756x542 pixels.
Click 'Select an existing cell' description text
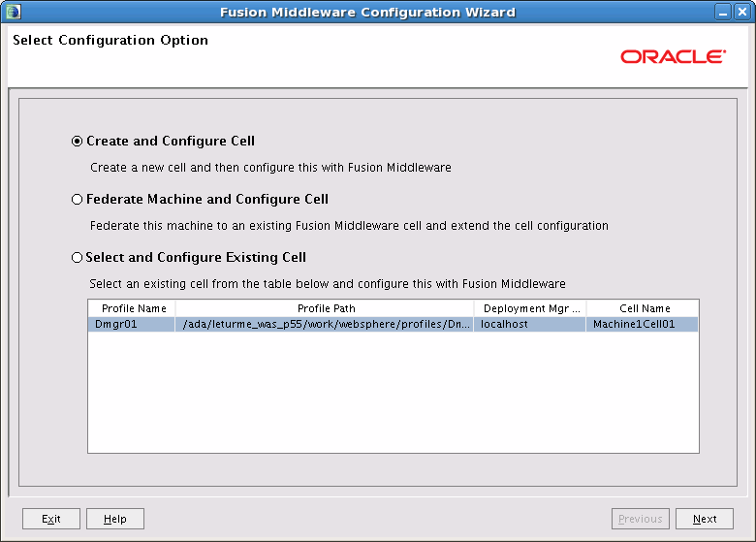click(328, 284)
